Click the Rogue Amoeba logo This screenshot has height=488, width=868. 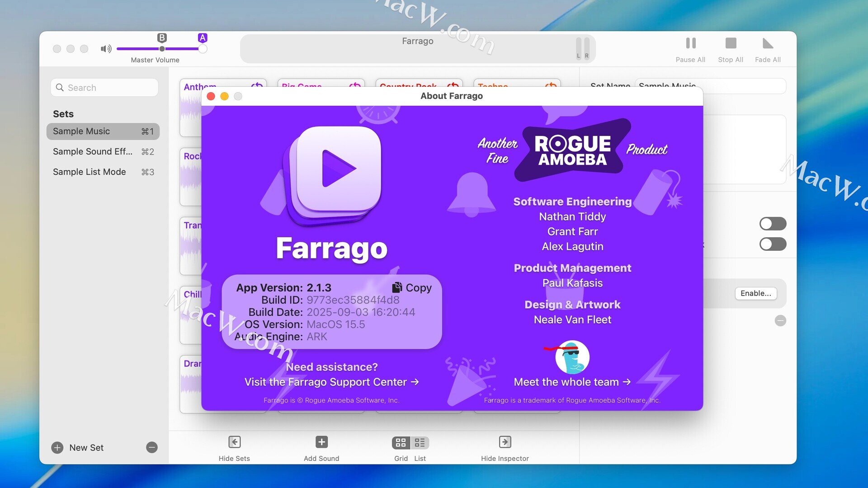(572, 150)
